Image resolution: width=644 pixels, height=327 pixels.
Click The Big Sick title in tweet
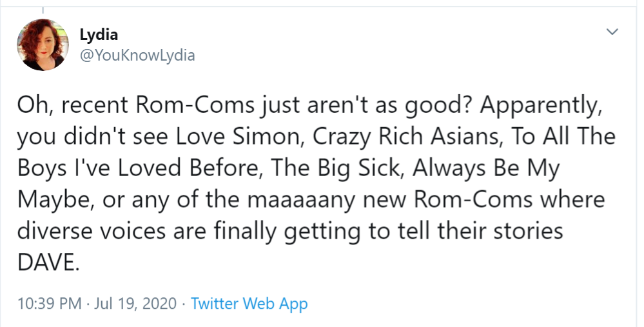click(335, 168)
